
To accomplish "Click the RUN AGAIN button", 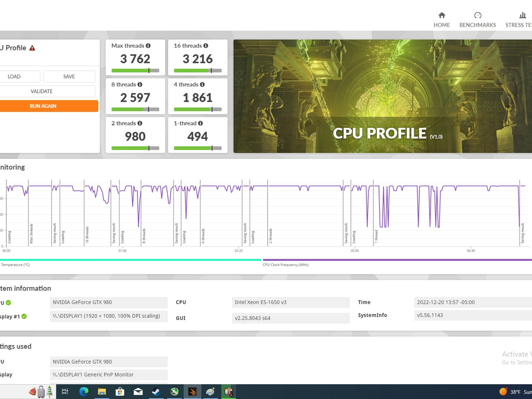I will click(x=43, y=106).
